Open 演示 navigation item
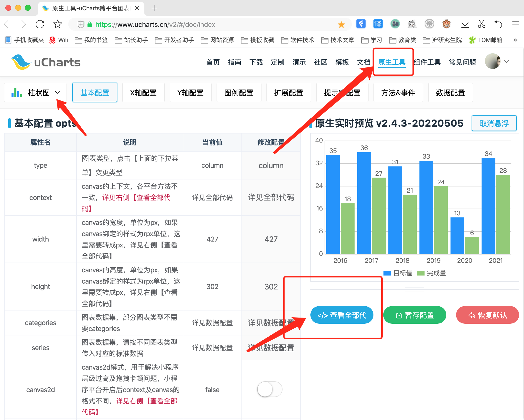This screenshot has width=524, height=420. click(299, 62)
